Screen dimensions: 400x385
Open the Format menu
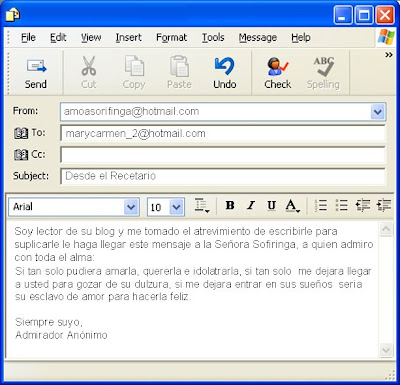171,38
